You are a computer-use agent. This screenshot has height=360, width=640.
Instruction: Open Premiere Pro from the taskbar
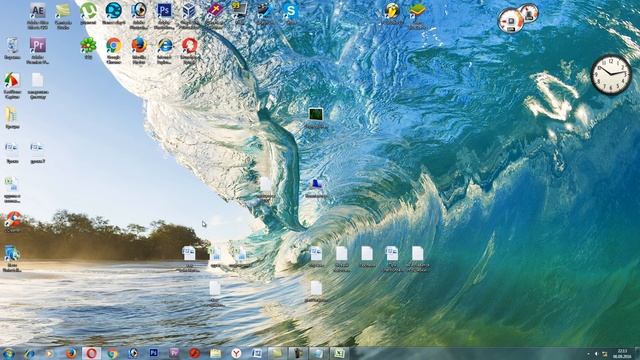point(174,353)
